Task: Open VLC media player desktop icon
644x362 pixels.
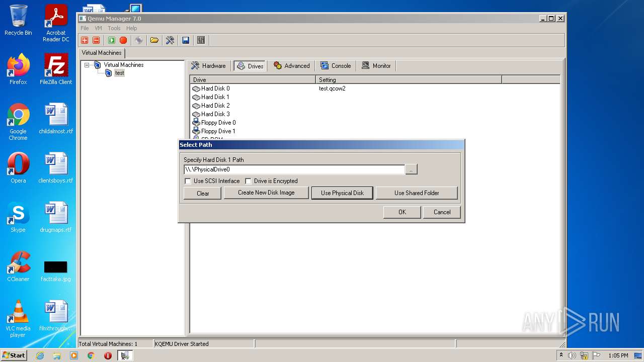Action: coord(18,319)
